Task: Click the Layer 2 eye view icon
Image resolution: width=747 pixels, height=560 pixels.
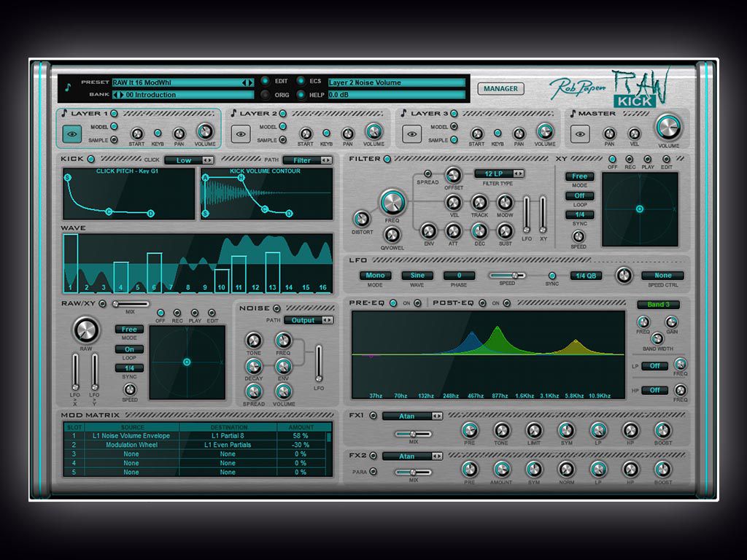Action: tap(241, 134)
